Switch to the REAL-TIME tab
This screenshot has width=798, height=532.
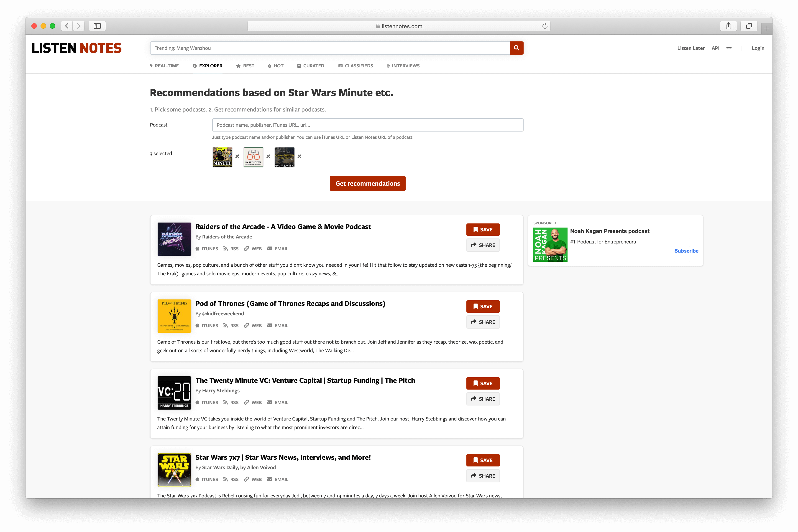pyautogui.click(x=164, y=66)
